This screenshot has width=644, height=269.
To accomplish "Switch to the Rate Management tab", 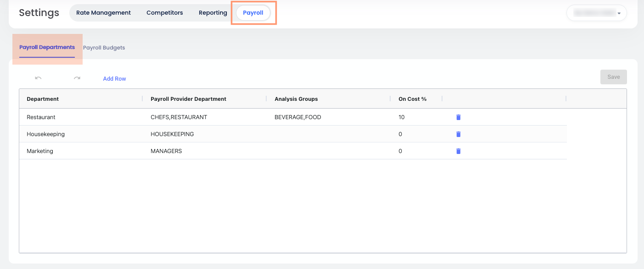I will click(x=103, y=13).
